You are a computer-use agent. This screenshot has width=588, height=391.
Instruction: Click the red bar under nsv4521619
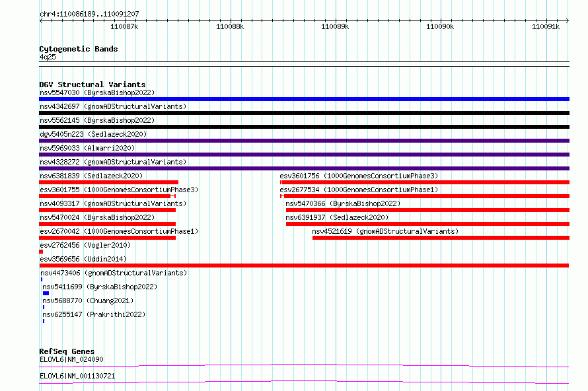[441, 238]
